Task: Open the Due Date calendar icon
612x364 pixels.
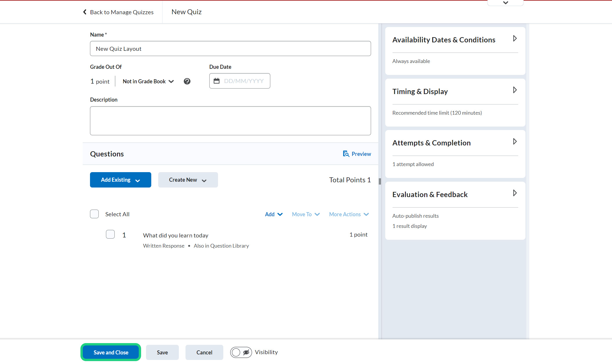Action: coord(217,81)
